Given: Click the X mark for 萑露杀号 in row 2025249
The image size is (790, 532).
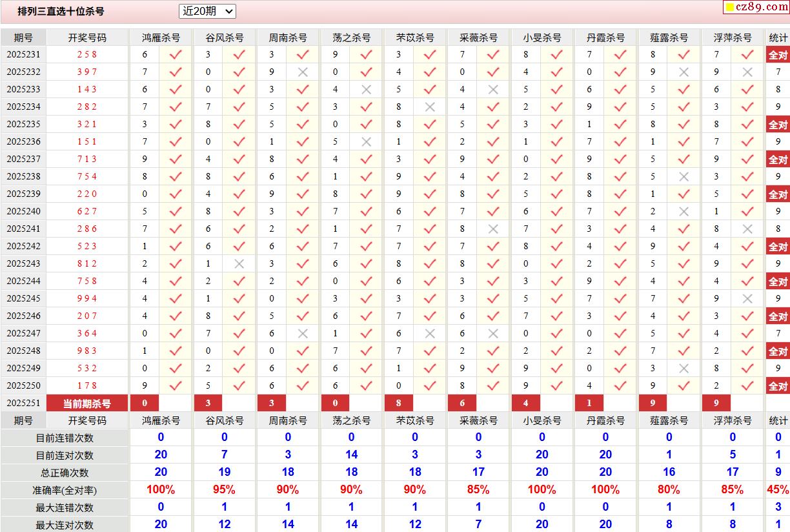Looking at the screenshot, I should (684, 369).
